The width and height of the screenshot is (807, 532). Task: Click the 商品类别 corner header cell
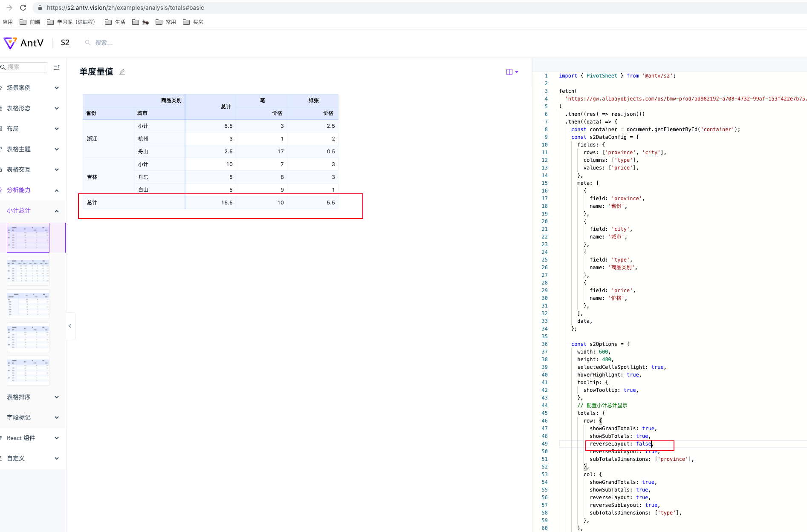(134, 101)
